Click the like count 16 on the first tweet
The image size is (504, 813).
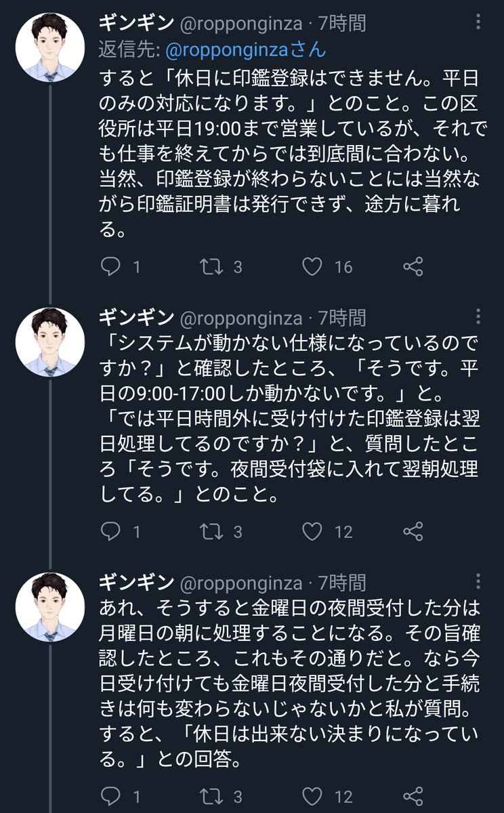click(342, 267)
